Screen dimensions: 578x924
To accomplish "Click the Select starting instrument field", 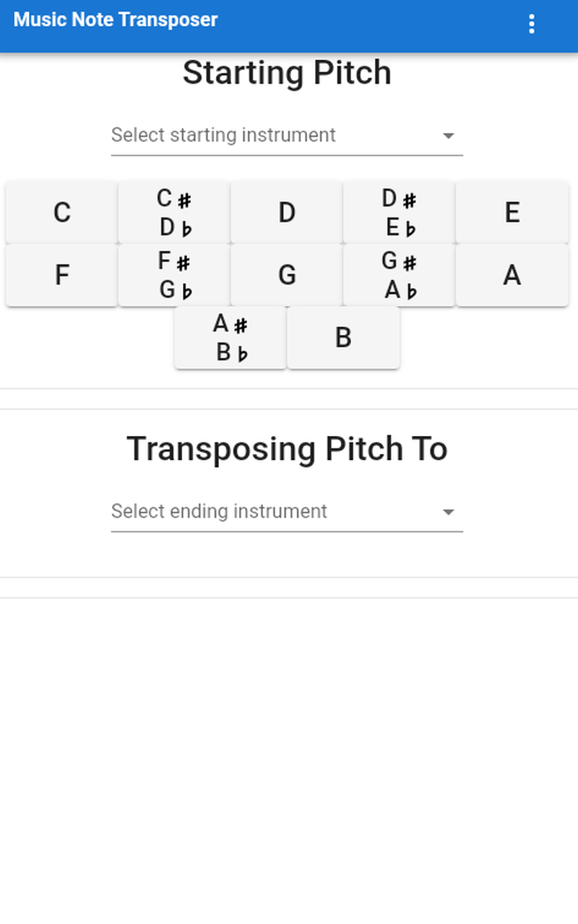I will click(275, 136).
